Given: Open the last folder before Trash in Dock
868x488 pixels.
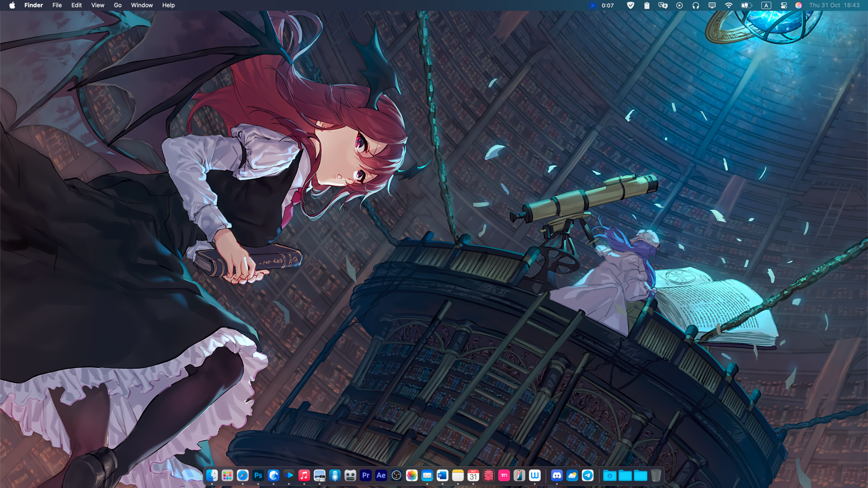Looking at the screenshot, I should click(x=641, y=475).
